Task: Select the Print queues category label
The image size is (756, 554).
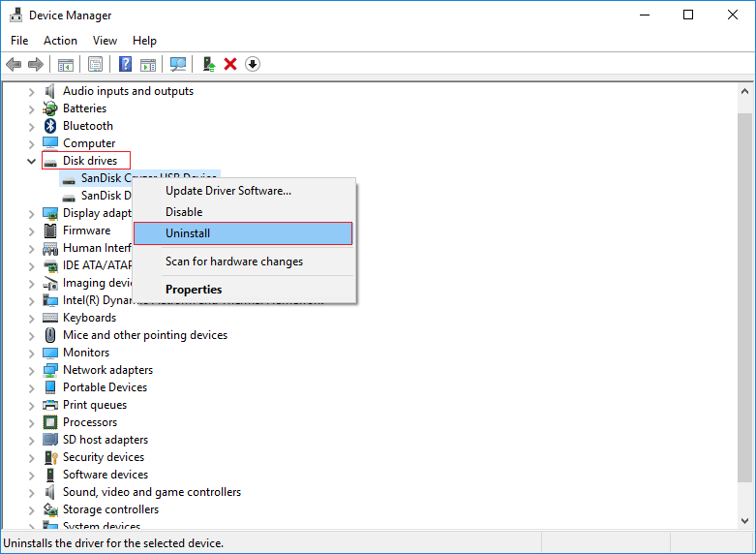Action: tap(95, 405)
